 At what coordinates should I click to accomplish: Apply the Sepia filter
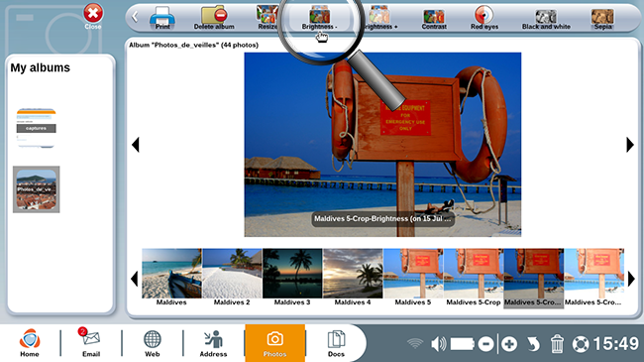(602, 19)
